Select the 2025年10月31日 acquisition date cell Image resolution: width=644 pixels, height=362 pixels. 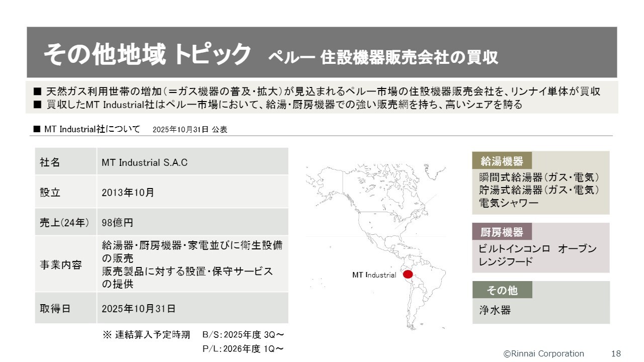tap(138, 308)
